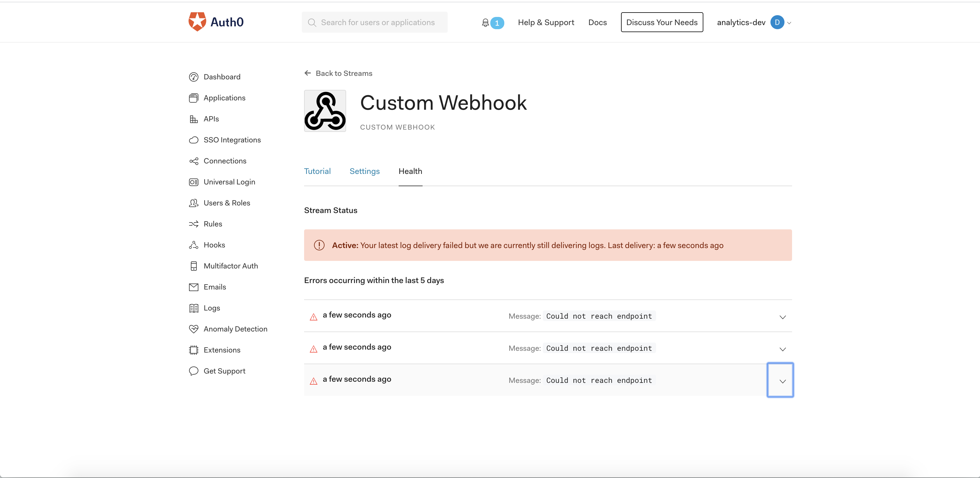Go Back to Streams link
This screenshot has height=478, width=980.
click(x=343, y=73)
